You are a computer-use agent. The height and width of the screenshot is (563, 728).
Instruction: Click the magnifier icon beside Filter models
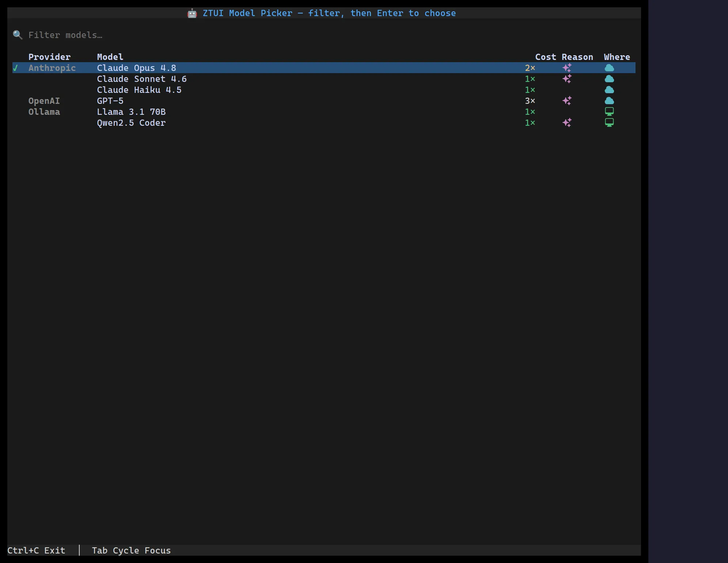[x=18, y=35]
